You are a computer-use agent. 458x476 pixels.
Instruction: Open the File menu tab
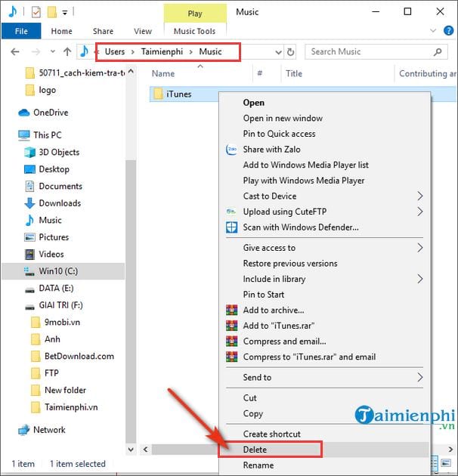click(21, 31)
